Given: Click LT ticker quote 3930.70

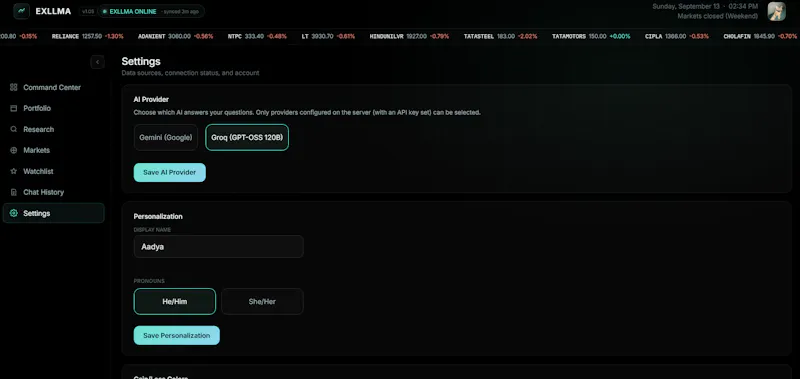Looking at the screenshot, I should click(x=328, y=37).
